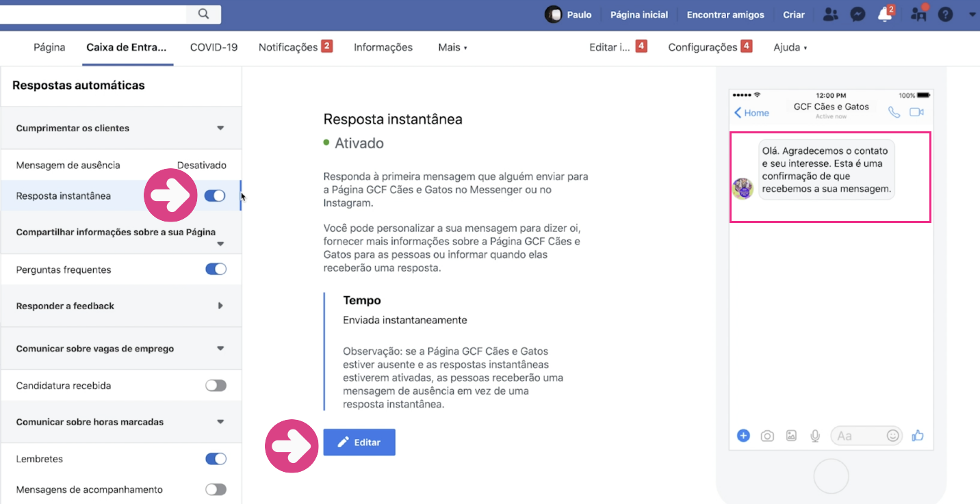The width and height of the screenshot is (980, 504).
Task: Open the notifications bell icon
Action: pos(886,14)
